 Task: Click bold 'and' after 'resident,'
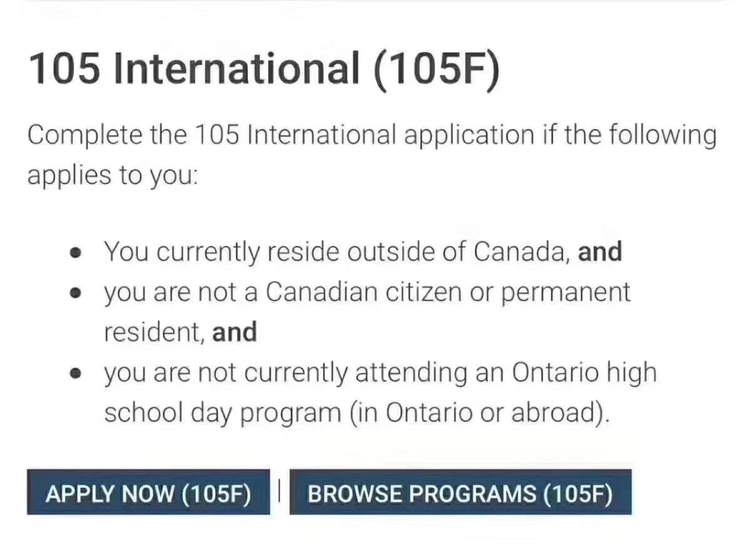point(235,332)
